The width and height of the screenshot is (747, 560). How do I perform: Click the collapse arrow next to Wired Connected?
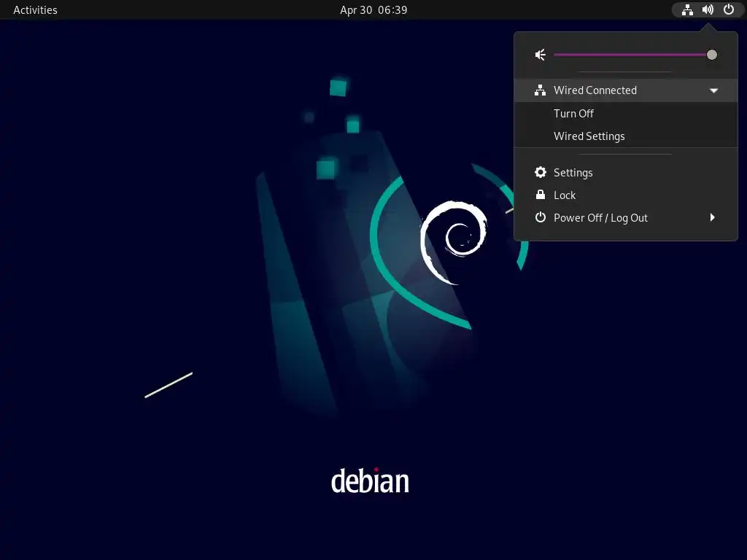coord(713,90)
